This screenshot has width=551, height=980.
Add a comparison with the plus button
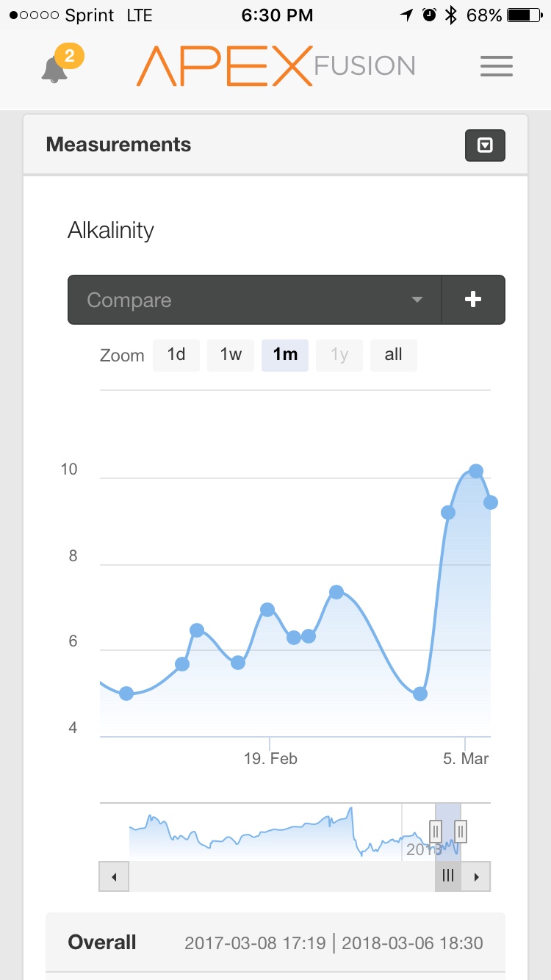coord(474,300)
